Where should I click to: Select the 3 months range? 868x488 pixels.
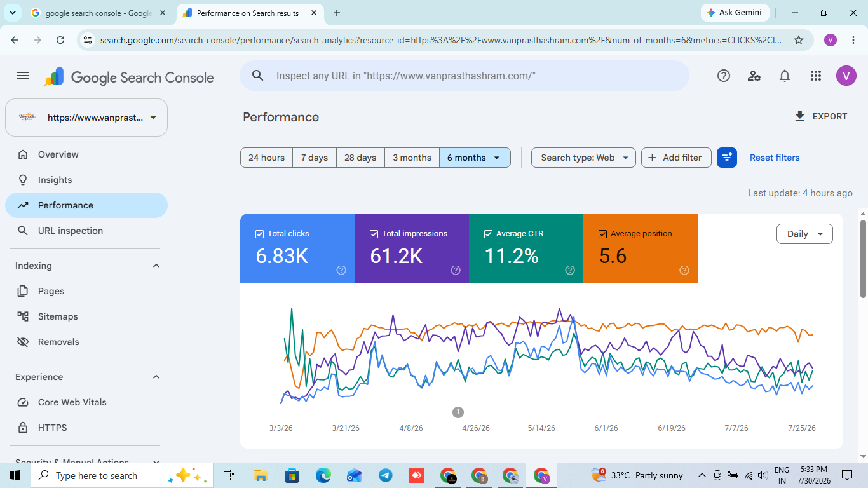412,158
